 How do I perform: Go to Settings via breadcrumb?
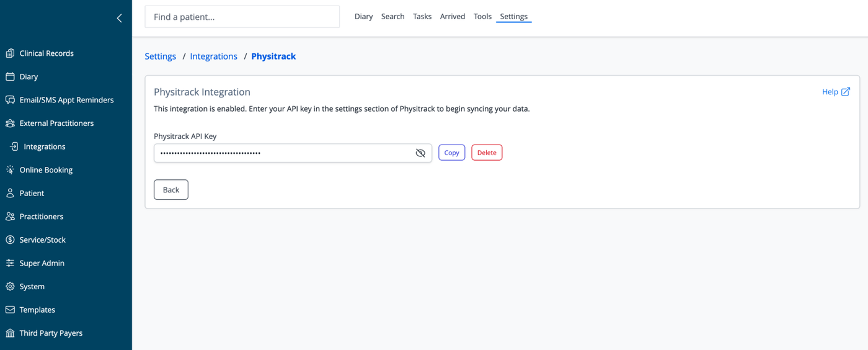[161, 56]
